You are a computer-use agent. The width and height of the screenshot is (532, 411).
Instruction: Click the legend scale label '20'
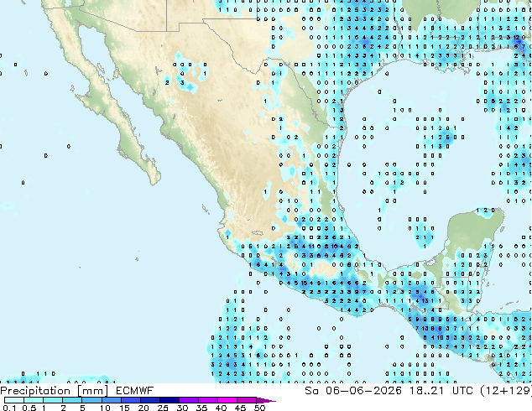pos(143,408)
